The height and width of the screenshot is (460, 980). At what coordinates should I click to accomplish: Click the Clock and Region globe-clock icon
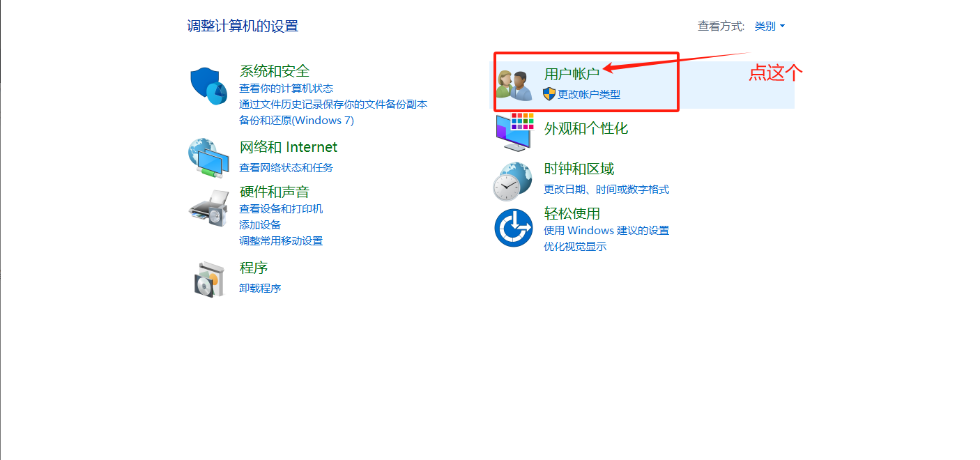513,181
